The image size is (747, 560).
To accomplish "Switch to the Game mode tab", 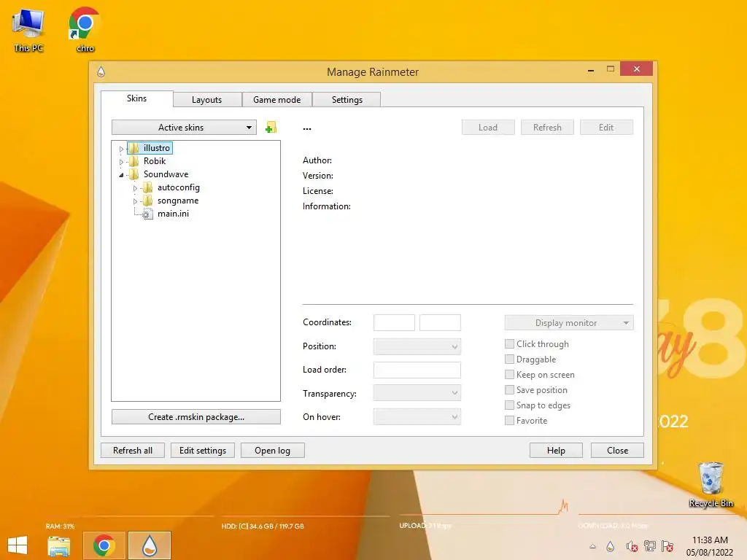I will (x=276, y=99).
